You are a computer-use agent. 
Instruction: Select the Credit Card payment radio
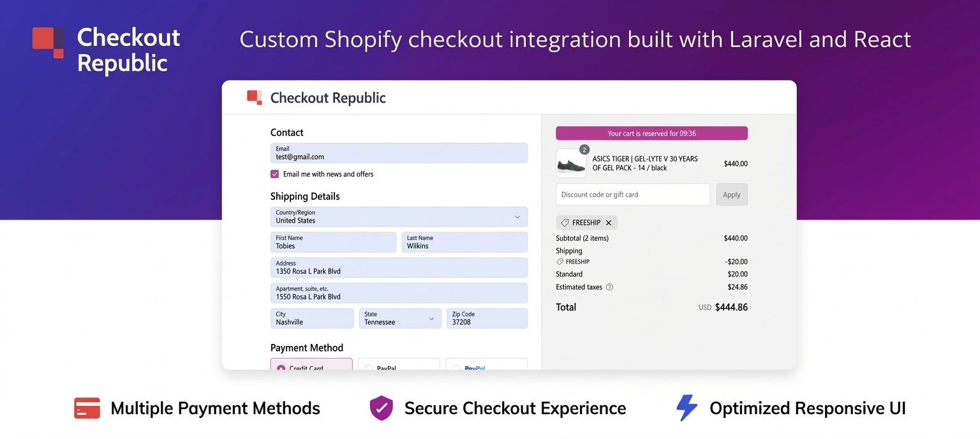(281, 368)
